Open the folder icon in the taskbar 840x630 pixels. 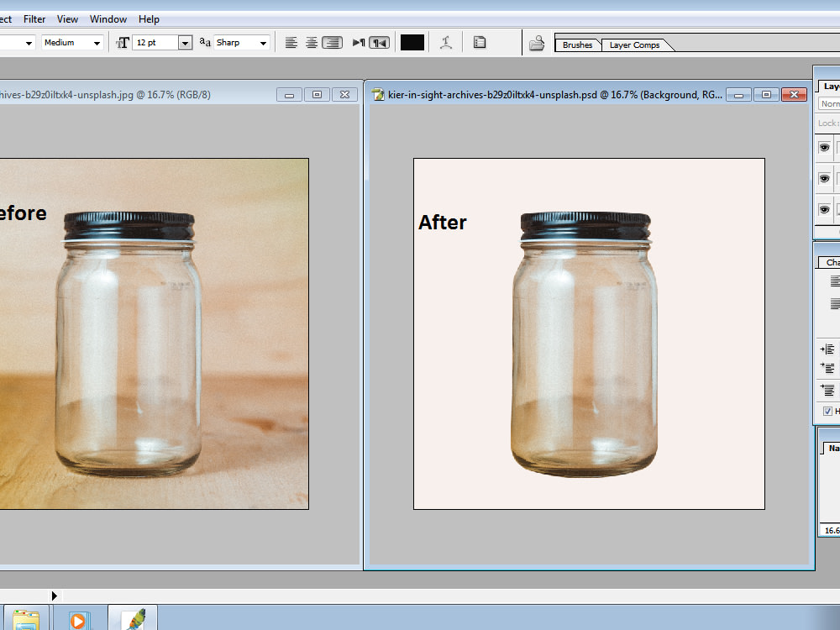point(26,619)
